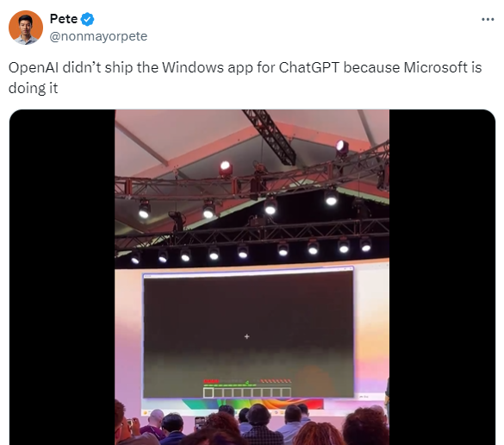Open the three-dot more options menu
Image resolution: width=504 pixels, height=445 pixels.
[x=488, y=20]
